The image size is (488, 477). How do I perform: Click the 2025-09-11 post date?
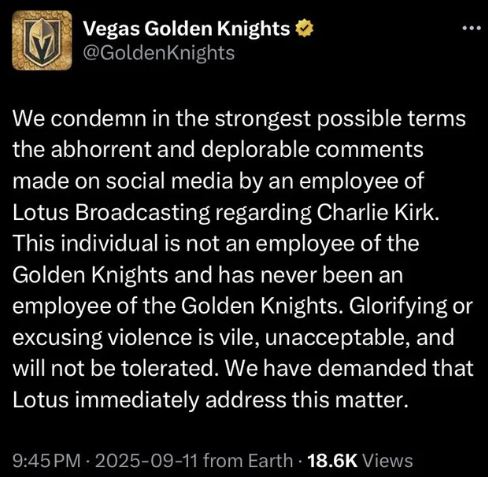(x=147, y=461)
